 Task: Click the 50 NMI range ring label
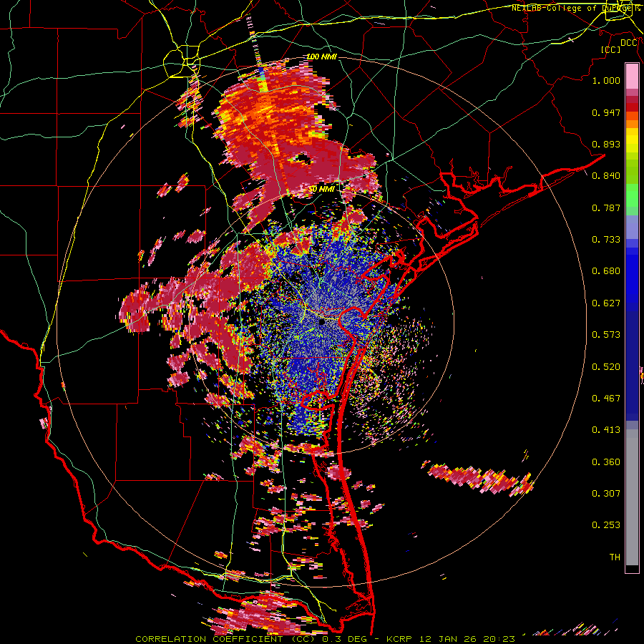[321, 189]
